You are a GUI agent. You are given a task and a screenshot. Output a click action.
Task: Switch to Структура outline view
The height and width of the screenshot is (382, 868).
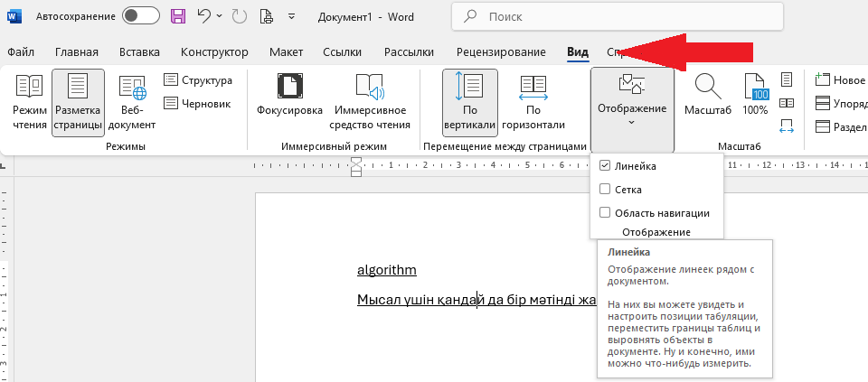pyautogui.click(x=198, y=80)
